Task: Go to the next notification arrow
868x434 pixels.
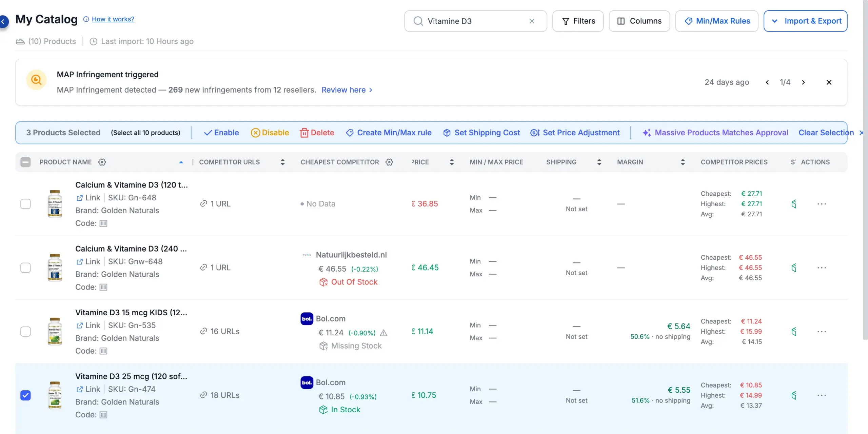Action: point(803,82)
